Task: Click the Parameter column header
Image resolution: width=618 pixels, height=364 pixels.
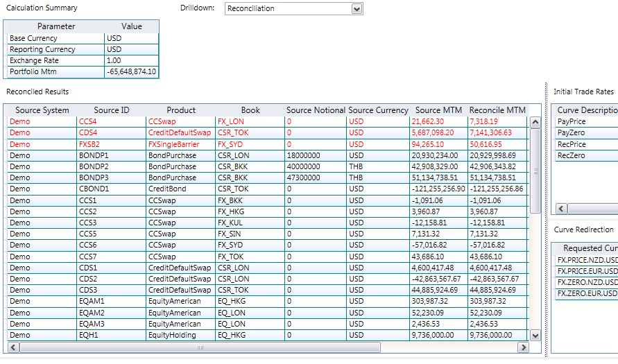Action: [x=55, y=26]
